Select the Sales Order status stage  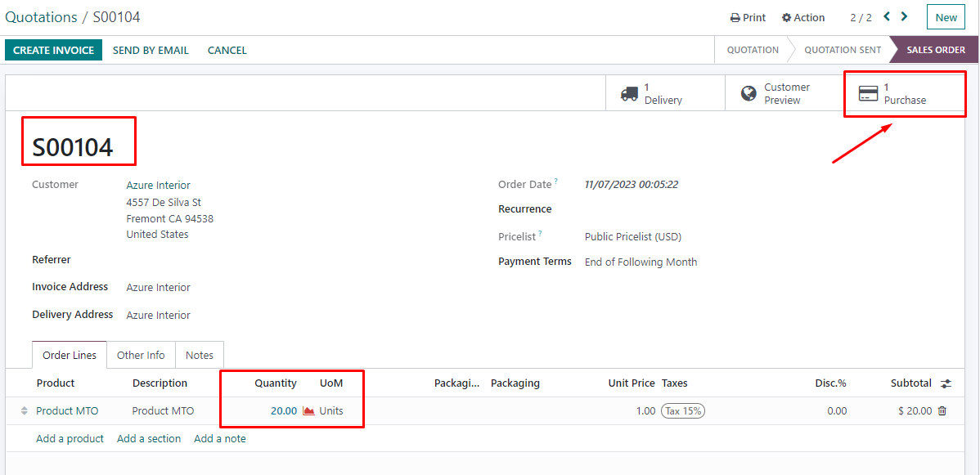[x=936, y=50]
